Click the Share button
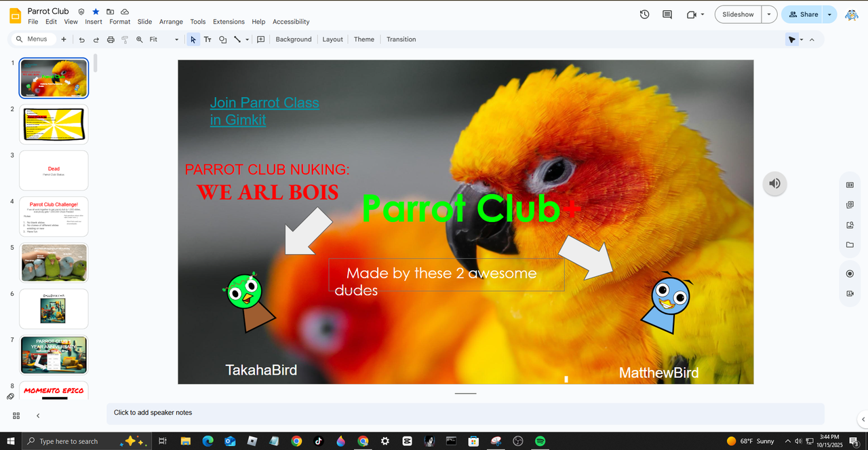This screenshot has width=868, height=450. pyautogui.click(x=802, y=14)
